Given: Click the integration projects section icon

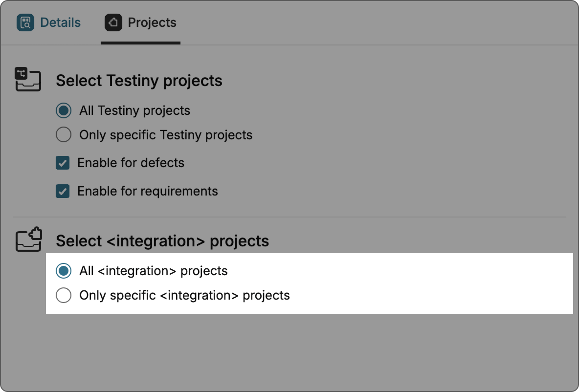Looking at the screenshot, I should point(29,240).
